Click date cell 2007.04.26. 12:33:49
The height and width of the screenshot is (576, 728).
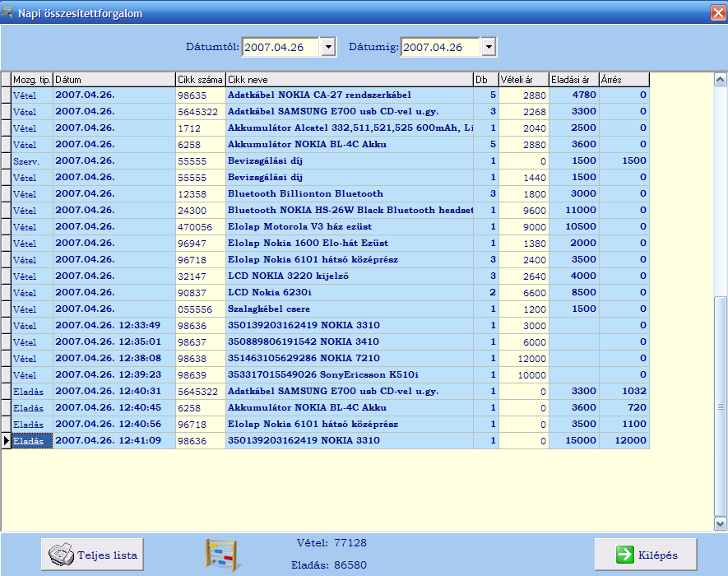click(x=114, y=326)
